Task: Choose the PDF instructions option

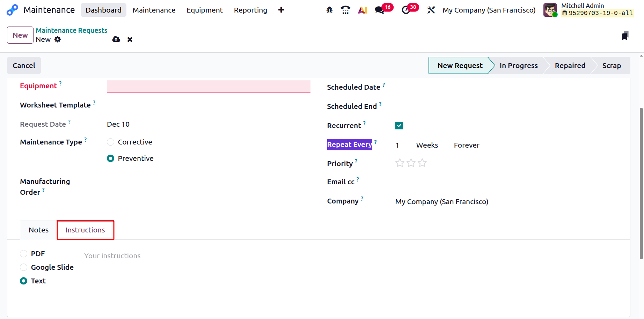Action: click(x=24, y=254)
